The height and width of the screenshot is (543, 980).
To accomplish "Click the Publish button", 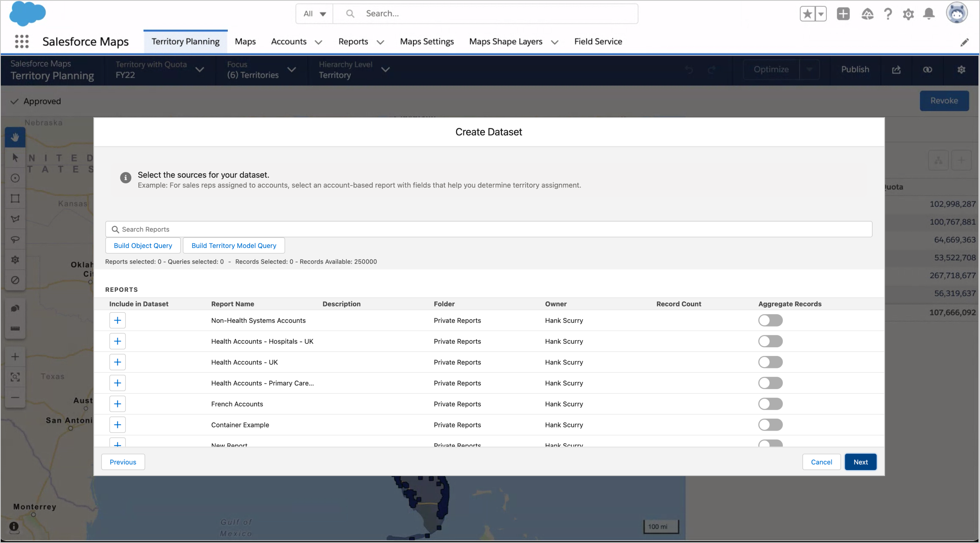I will 855,70.
